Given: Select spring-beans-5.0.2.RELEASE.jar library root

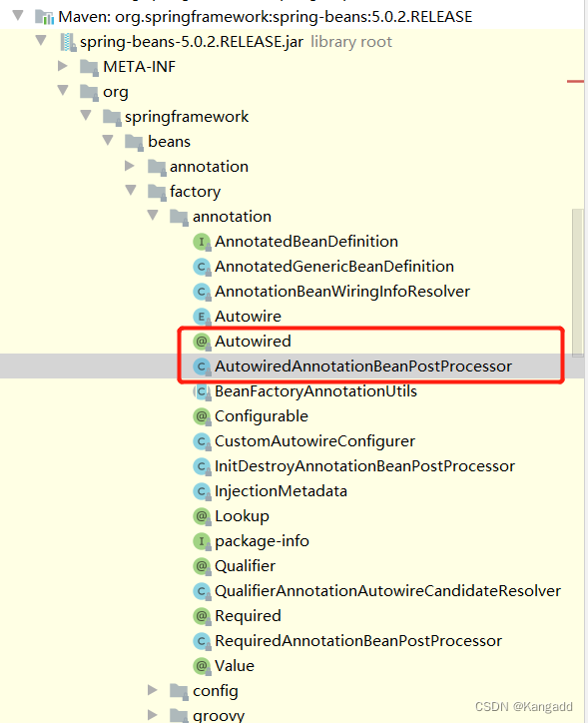Looking at the screenshot, I should pos(236,42).
